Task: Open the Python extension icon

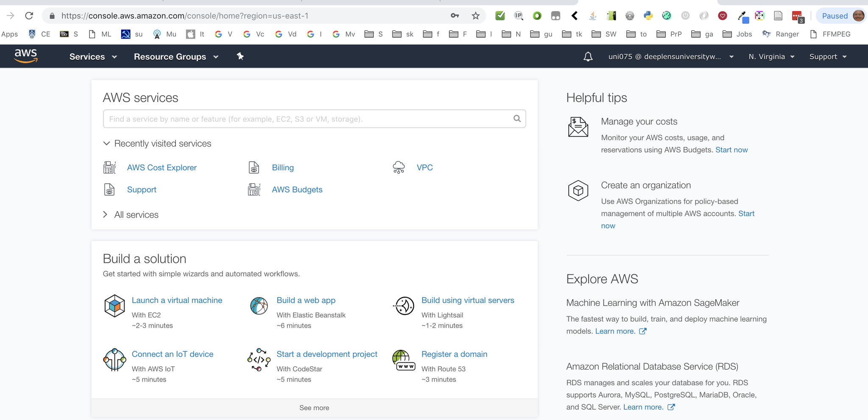Action: (648, 16)
